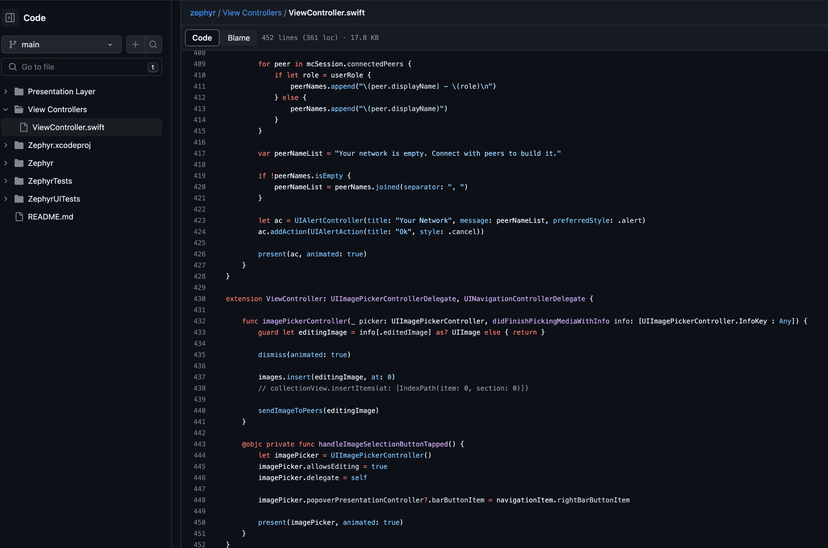Click the search magnifier icon in sidebar
The height and width of the screenshot is (548, 828).
click(153, 45)
